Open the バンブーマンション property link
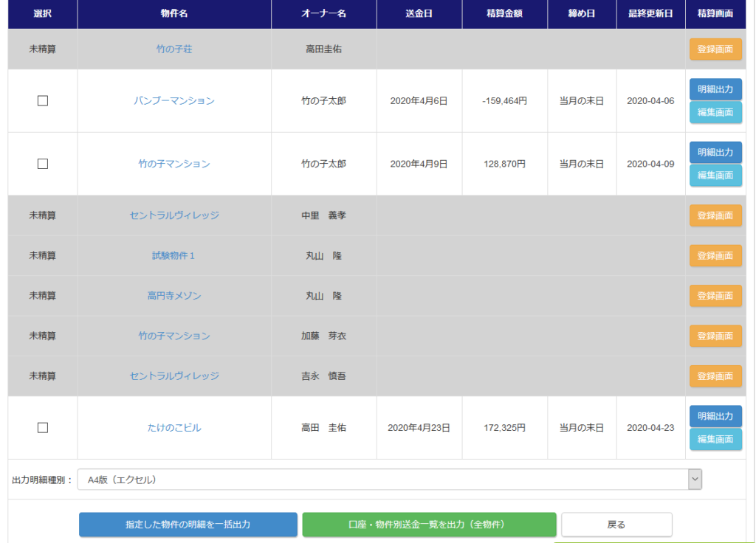 click(x=174, y=100)
